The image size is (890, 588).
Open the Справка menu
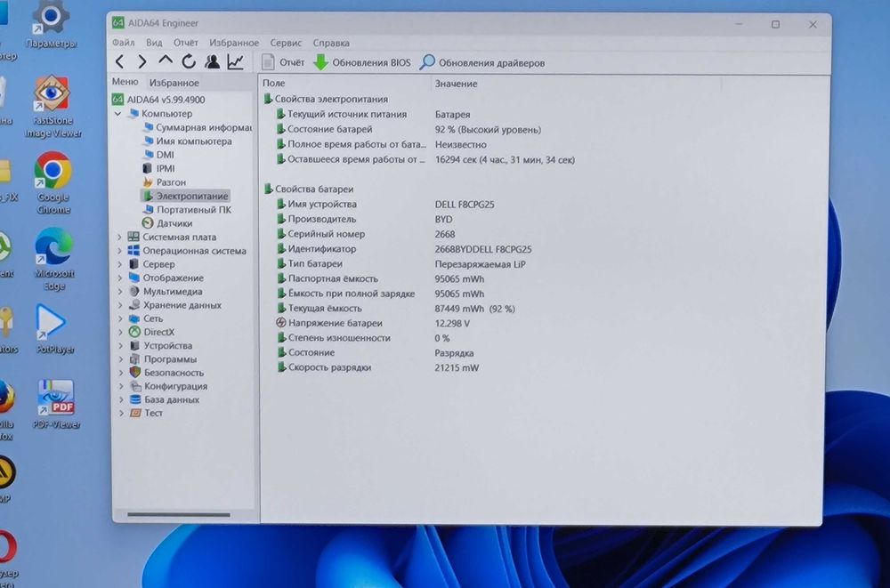pyautogui.click(x=331, y=43)
